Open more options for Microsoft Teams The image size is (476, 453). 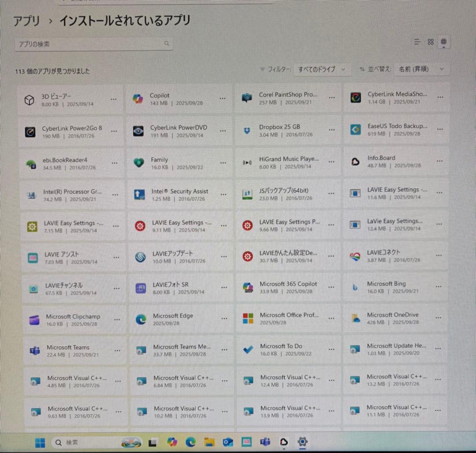[x=117, y=350]
